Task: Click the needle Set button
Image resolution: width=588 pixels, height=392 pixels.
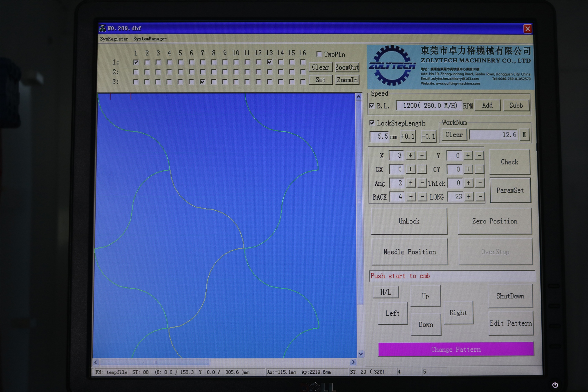Action: 320,80
